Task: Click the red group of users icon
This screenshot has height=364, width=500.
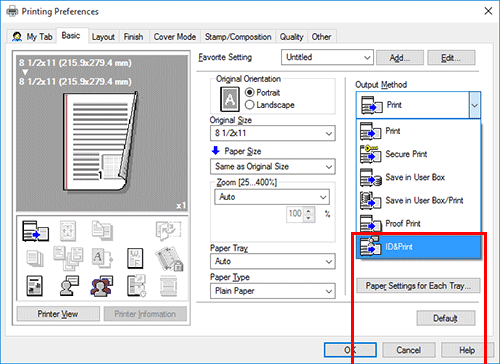Action: [102, 286]
